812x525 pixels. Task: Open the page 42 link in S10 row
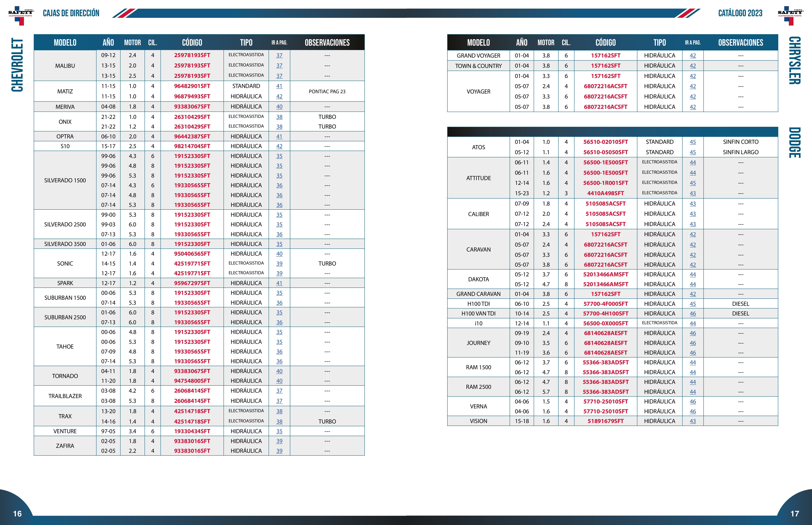pos(279,146)
